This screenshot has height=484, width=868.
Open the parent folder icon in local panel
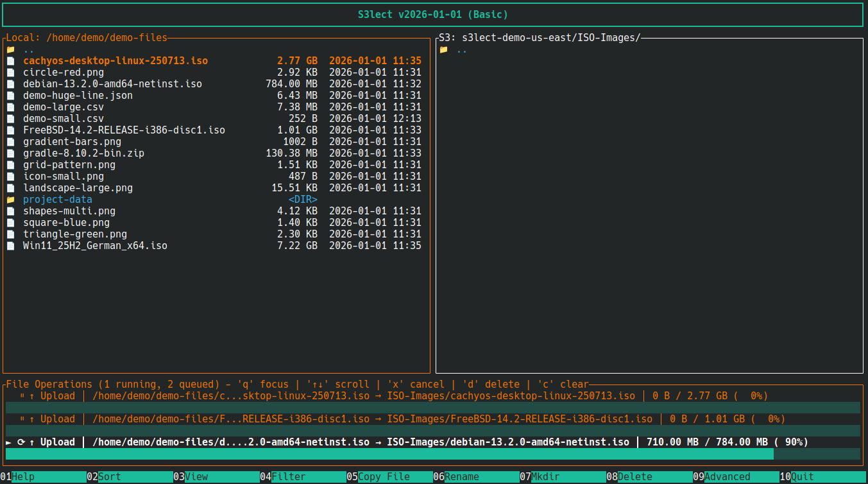coord(10,49)
